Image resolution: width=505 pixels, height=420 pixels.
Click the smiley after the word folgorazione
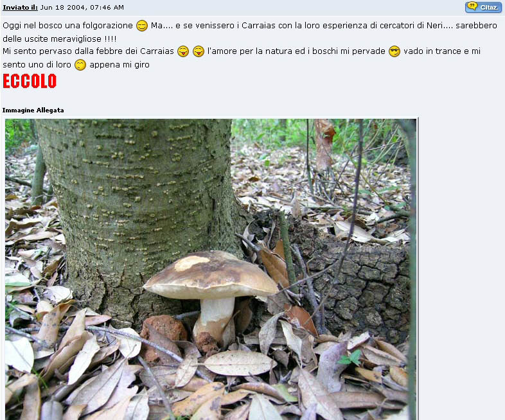tap(142, 26)
